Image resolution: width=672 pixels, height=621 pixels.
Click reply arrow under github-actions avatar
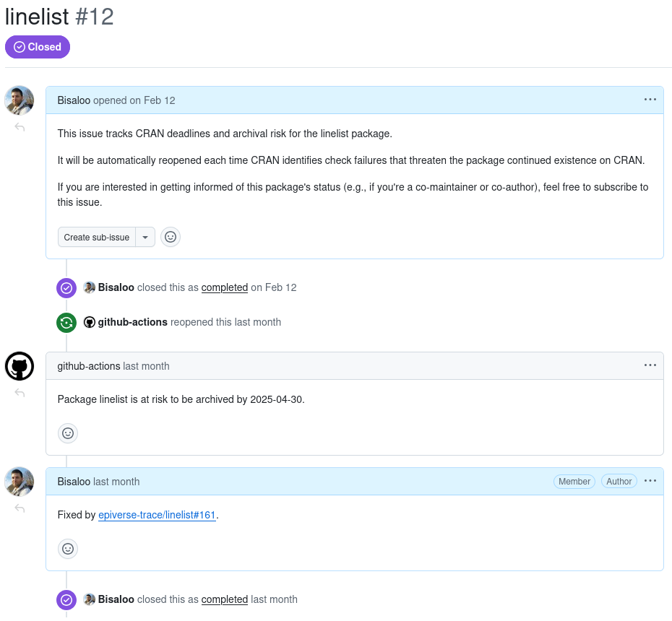coord(20,394)
